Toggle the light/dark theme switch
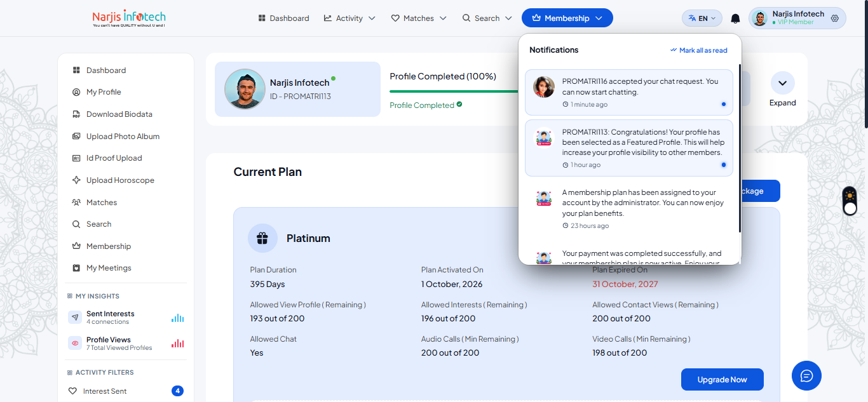The height and width of the screenshot is (402, 868). pyautogui.click(x=850, y=201)
